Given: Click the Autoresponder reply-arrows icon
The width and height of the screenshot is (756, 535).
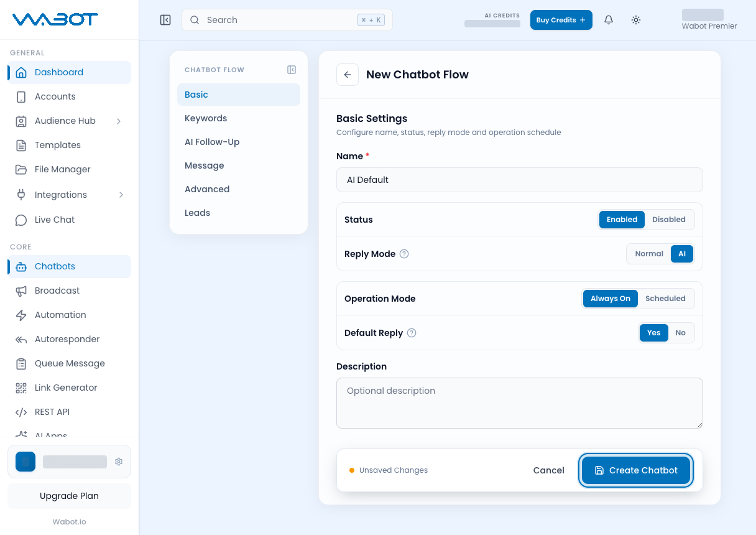Looking at the screenshot, I should click(x=21, y=339).
